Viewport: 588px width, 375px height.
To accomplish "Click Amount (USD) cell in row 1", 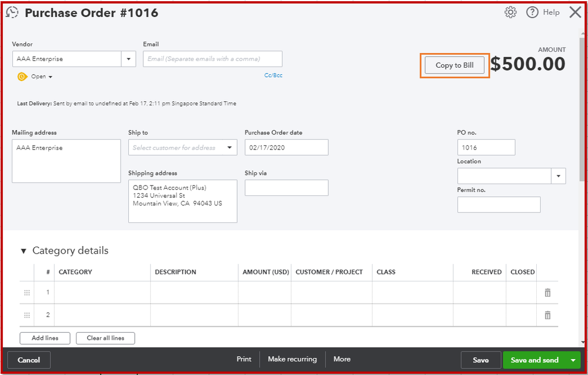I will click(265, 293).
